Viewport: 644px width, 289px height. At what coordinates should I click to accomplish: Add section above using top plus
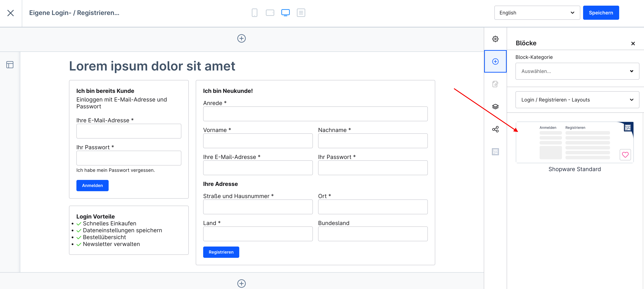241,39
